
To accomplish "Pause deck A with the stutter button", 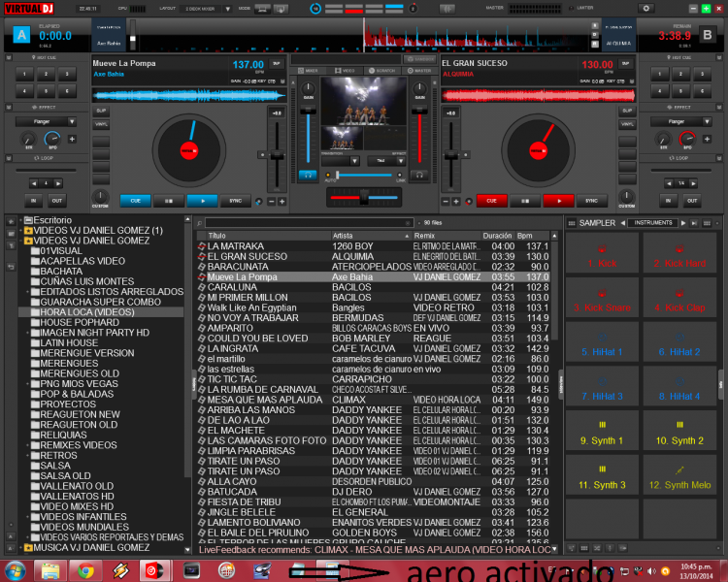I will click(x=169, y=201).
